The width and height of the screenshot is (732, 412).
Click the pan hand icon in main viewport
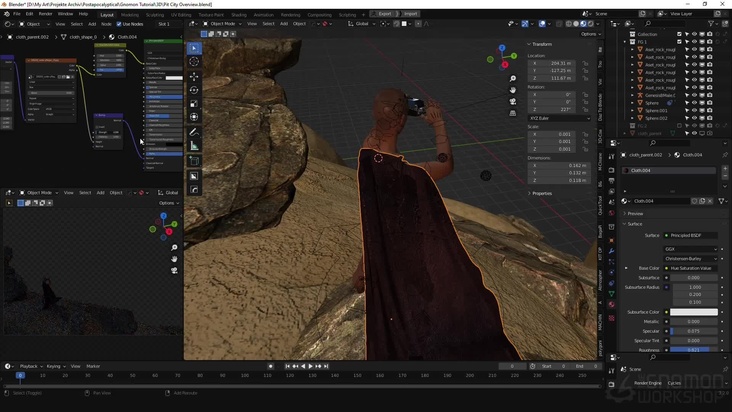[513, 90]
